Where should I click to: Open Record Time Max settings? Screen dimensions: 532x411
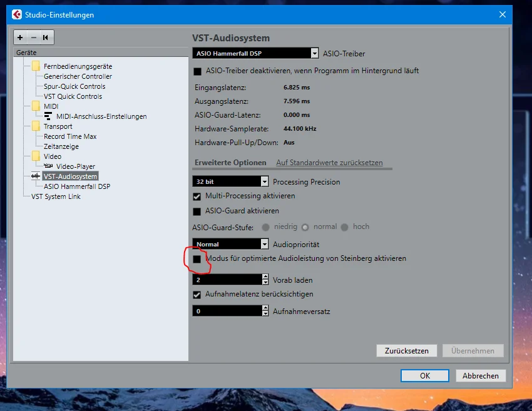70,136
